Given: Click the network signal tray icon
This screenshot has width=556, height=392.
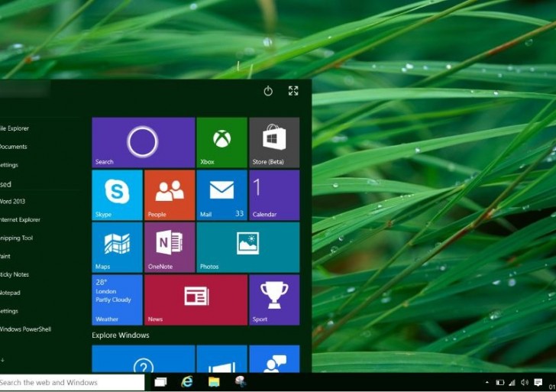Looking at the screenshot, I should [x=512, y=382].
